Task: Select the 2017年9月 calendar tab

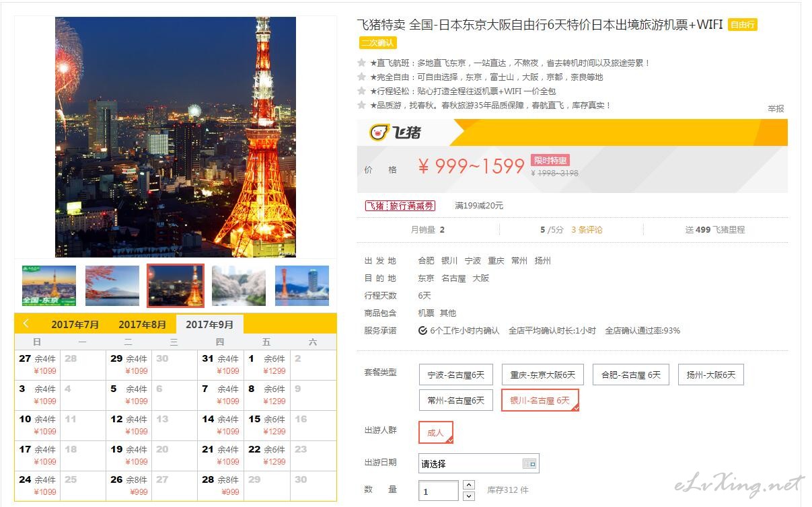Action: click(x=210, y=324)
